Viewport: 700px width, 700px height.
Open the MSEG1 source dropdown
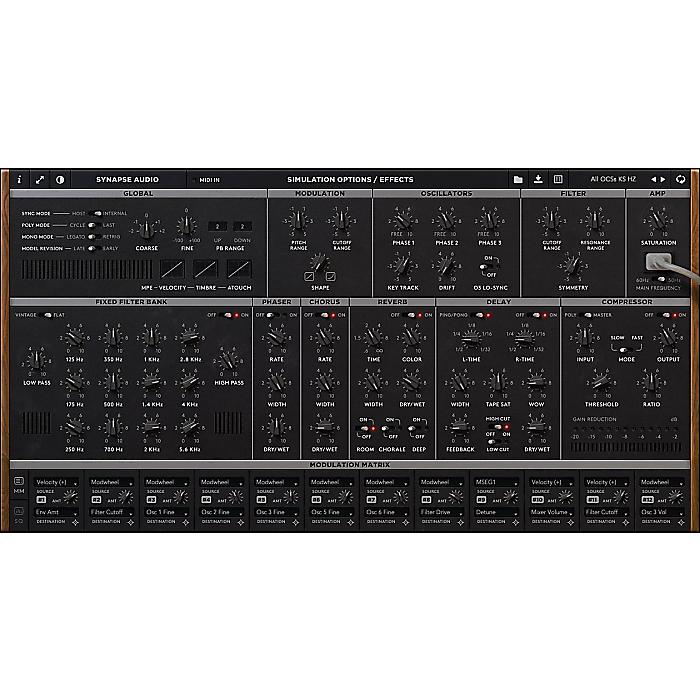[496, 482]
